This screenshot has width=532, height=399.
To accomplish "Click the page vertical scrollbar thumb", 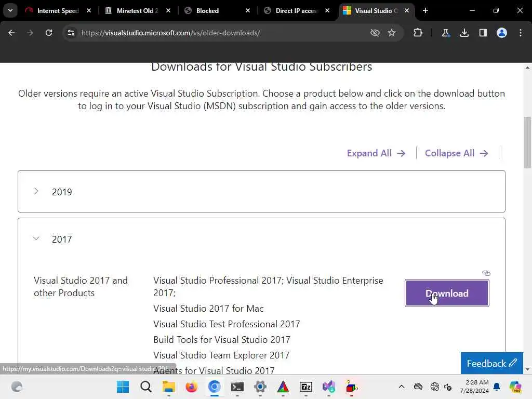I will tap(527, 142).
